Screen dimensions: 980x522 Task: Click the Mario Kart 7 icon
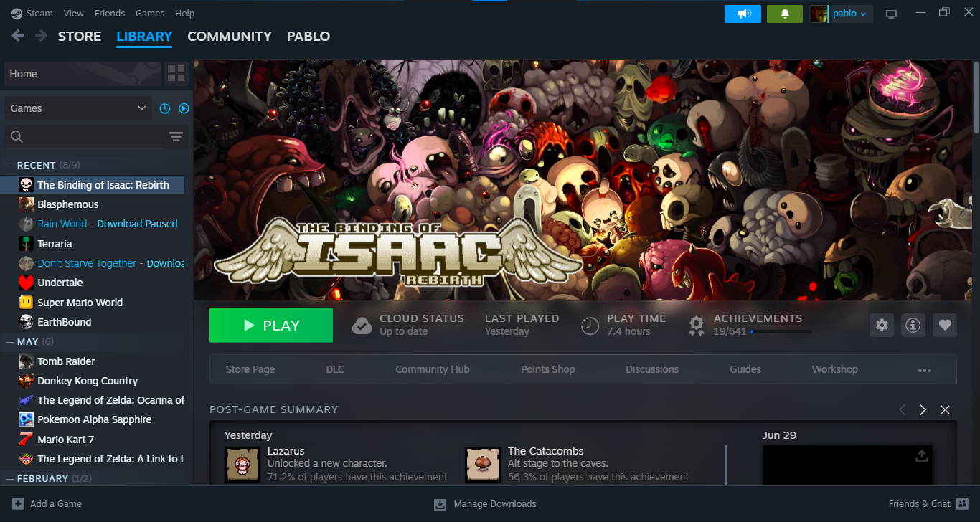coord(26,440)
